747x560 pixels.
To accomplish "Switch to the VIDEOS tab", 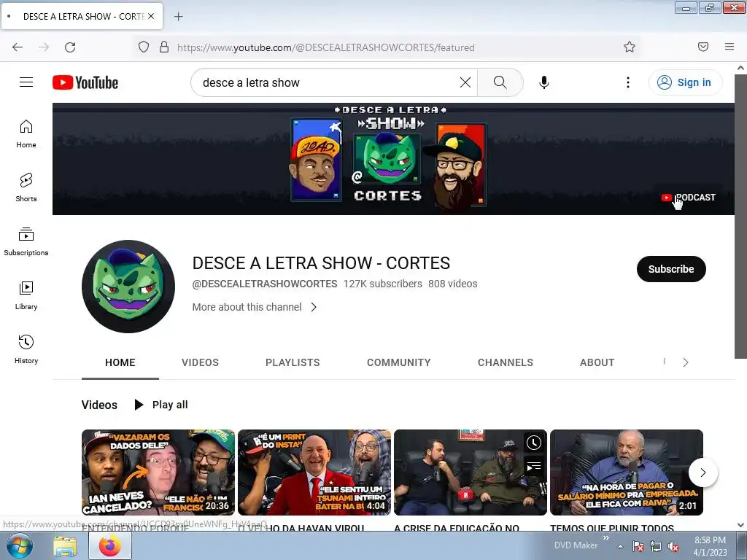I will [x=200, y=362].
